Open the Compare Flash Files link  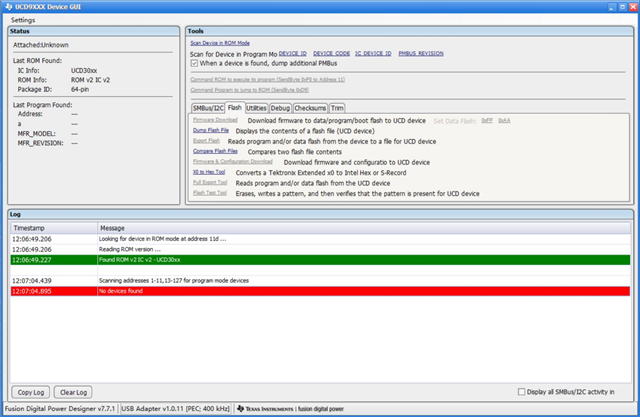[x=215, y=151]
